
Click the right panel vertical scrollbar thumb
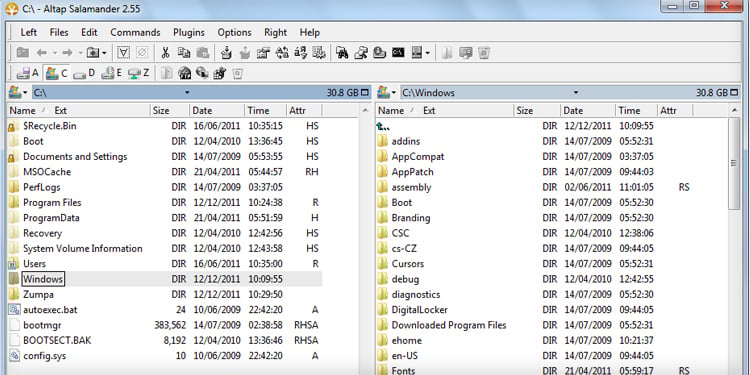coord(734,163)
